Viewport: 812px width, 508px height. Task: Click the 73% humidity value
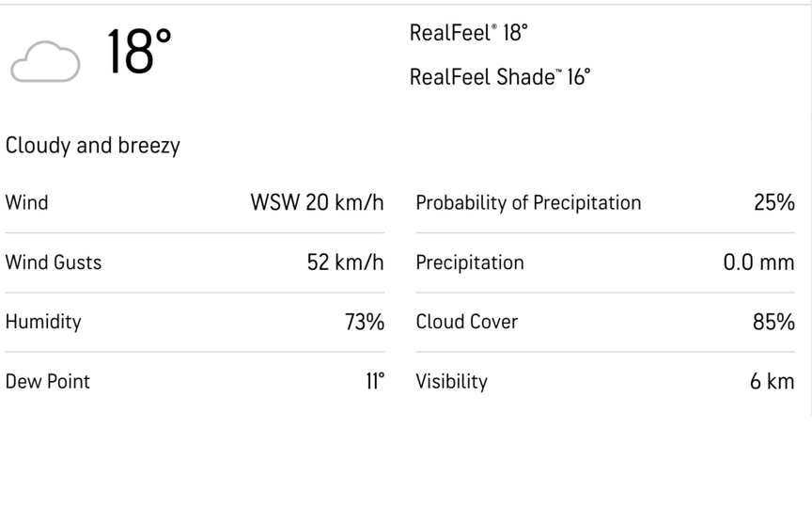coord(364,322)
